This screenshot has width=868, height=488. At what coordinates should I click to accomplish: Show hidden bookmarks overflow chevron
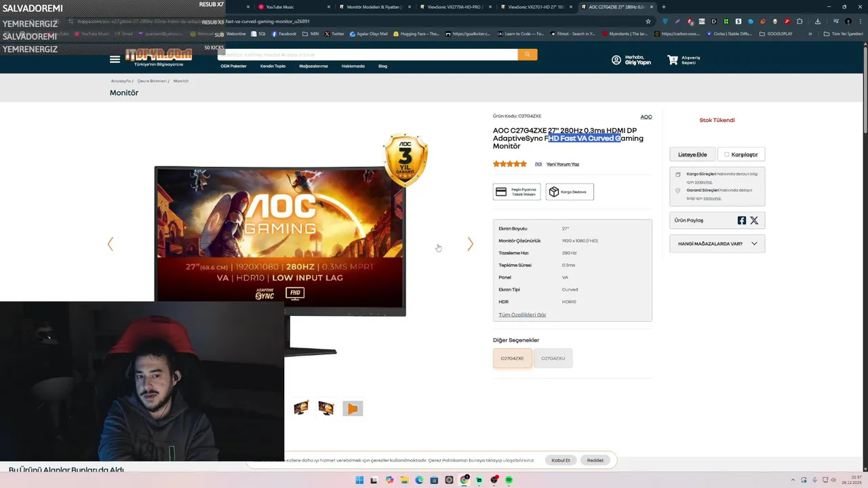pos(810,33)
